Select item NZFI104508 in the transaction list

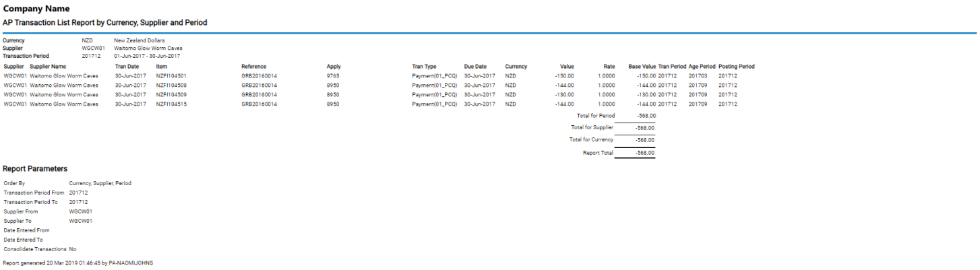(171, 86)
